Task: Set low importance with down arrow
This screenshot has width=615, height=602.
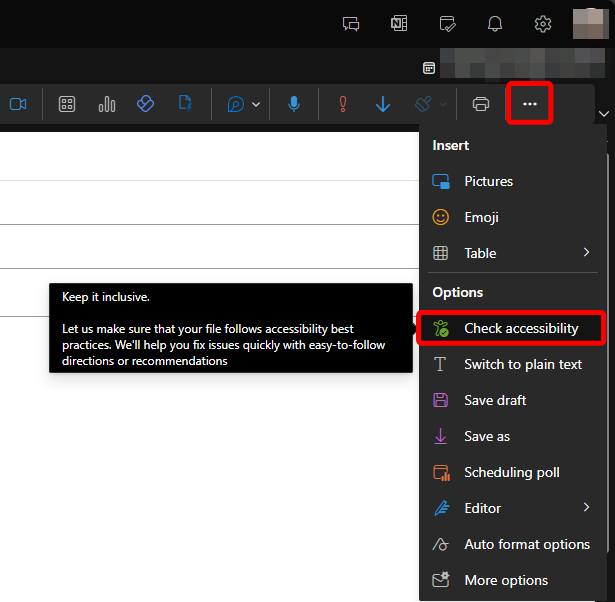Action: [x=382, y=104]
